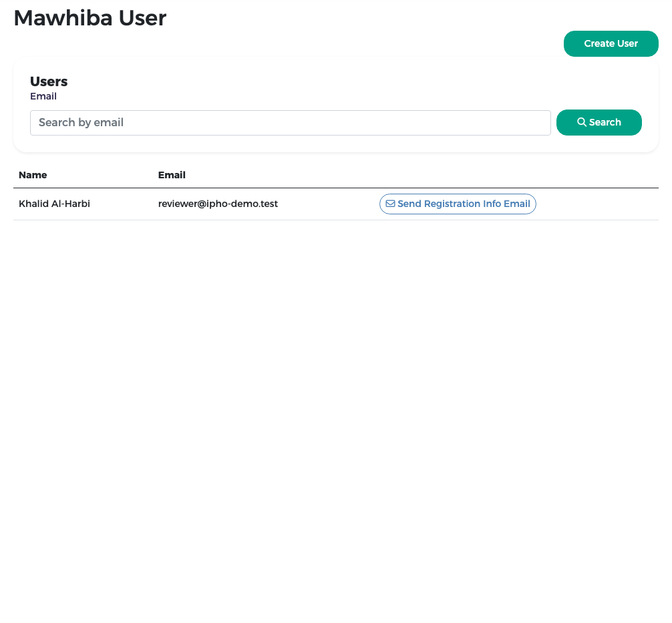Click the Name column header
Screen dimensions: 672x623
pyautogui.click(x=33, y=175)
